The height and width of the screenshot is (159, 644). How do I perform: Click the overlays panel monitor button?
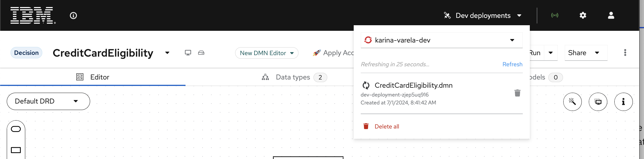[598, 102]
